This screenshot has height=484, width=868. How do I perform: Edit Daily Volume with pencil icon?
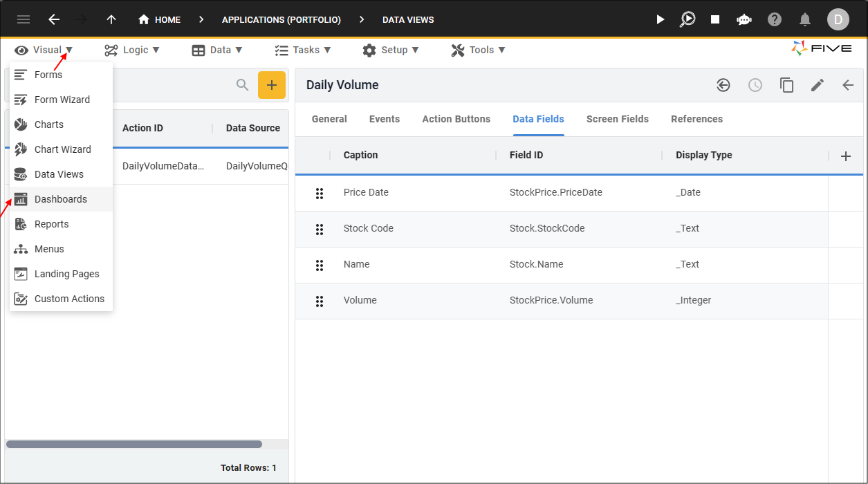click(818, 85)
